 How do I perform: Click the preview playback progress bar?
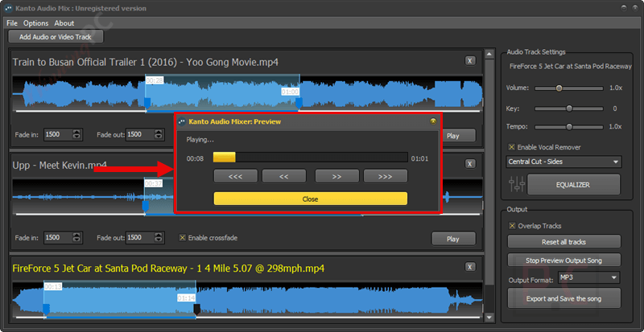pos(310,158)
